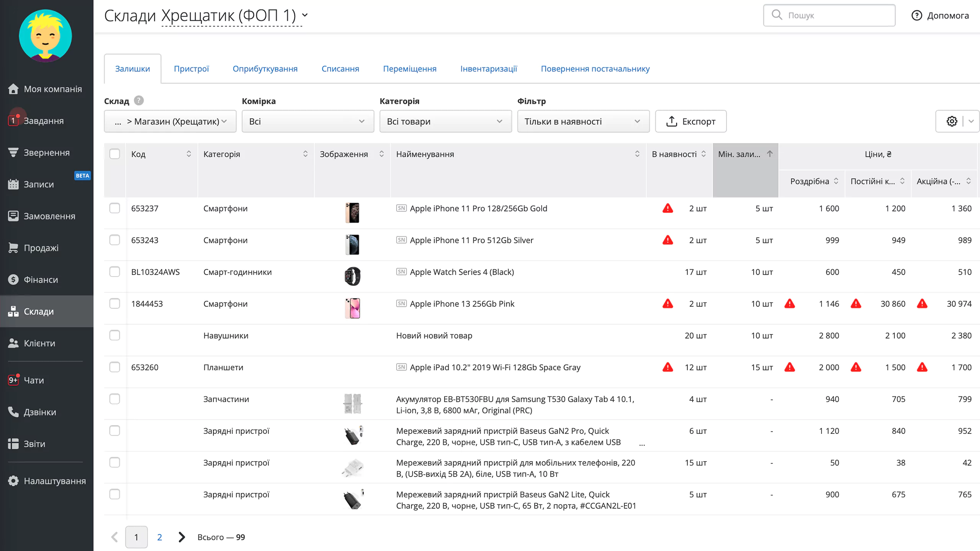Screen dimensions: 980x551
Task: Open Фільтр dropdown Тільки в наявності
Action: (x=583, y=121)
